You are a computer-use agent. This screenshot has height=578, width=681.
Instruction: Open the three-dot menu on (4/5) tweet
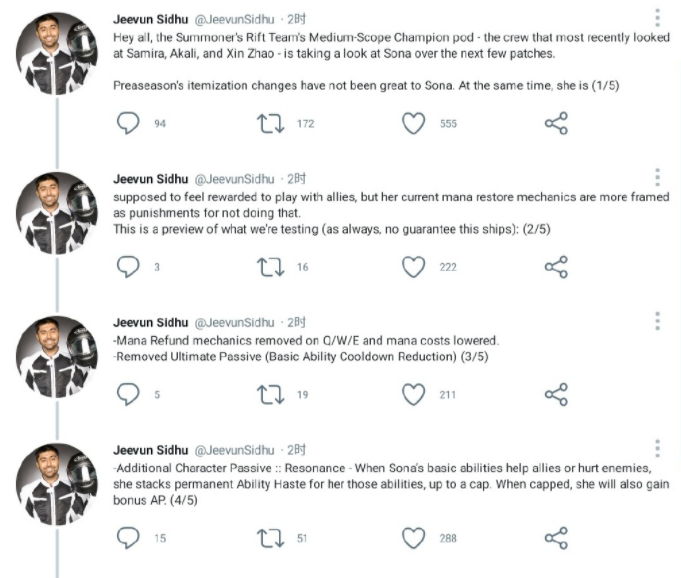pos(657,449)
